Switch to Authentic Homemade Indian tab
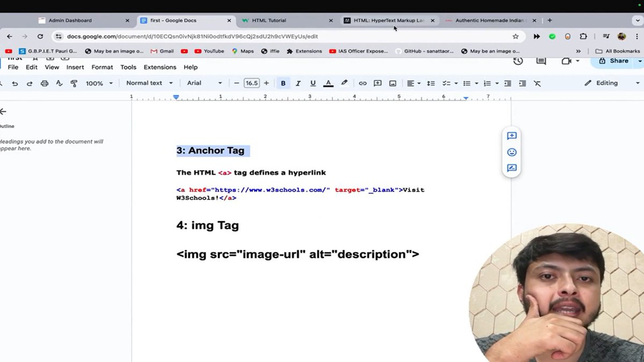 490,20
